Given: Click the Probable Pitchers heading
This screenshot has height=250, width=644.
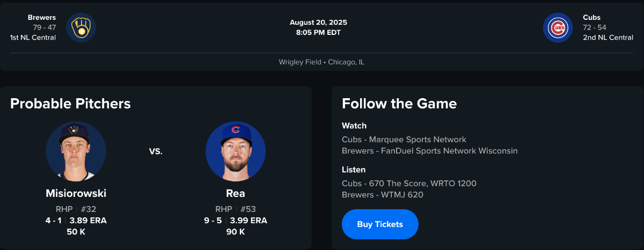Looking at the screenshot, I should tap(70, 104).
